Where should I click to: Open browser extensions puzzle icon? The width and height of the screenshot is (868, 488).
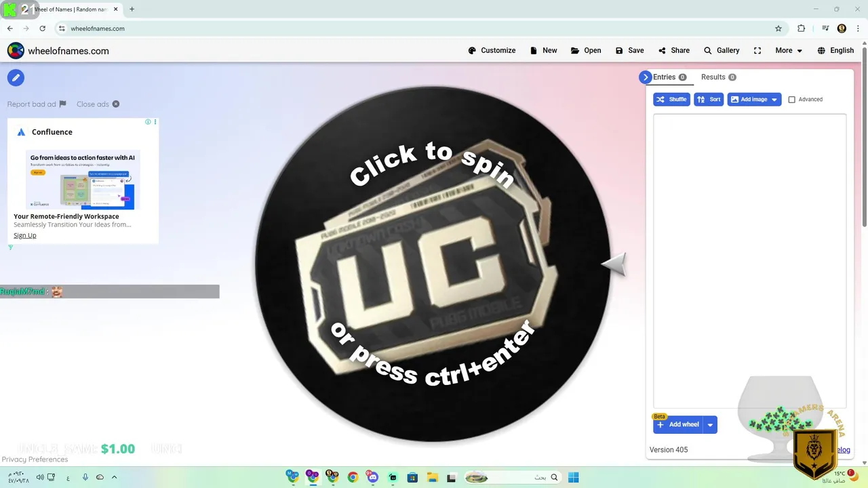pyautogui.click(x=802, y=28)
